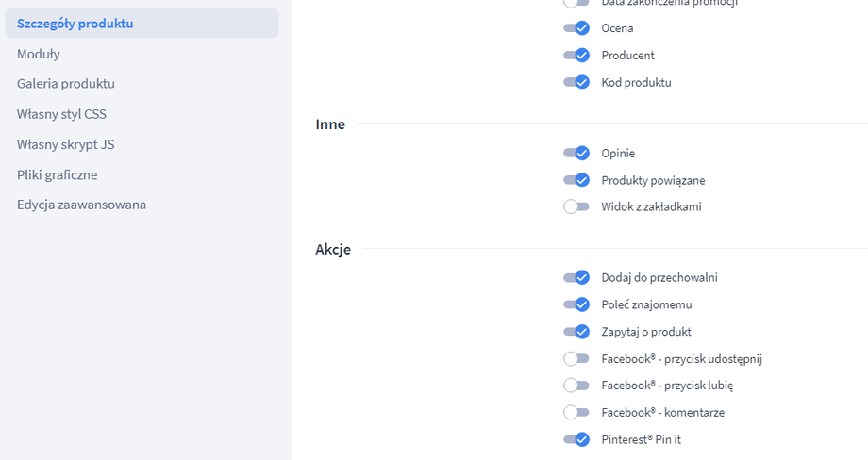Select Własny styl CSS

(62, 114)
